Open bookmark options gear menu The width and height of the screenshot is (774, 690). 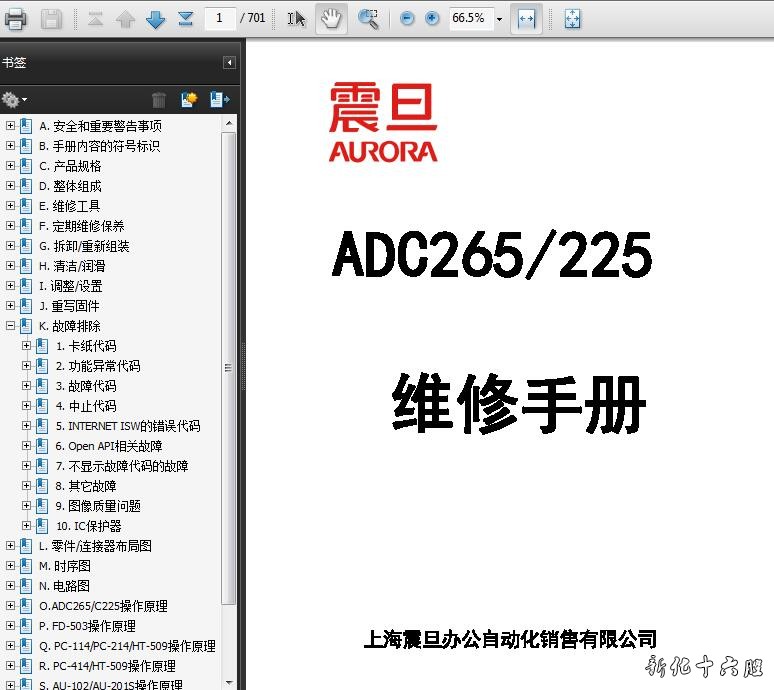[14, 99]
